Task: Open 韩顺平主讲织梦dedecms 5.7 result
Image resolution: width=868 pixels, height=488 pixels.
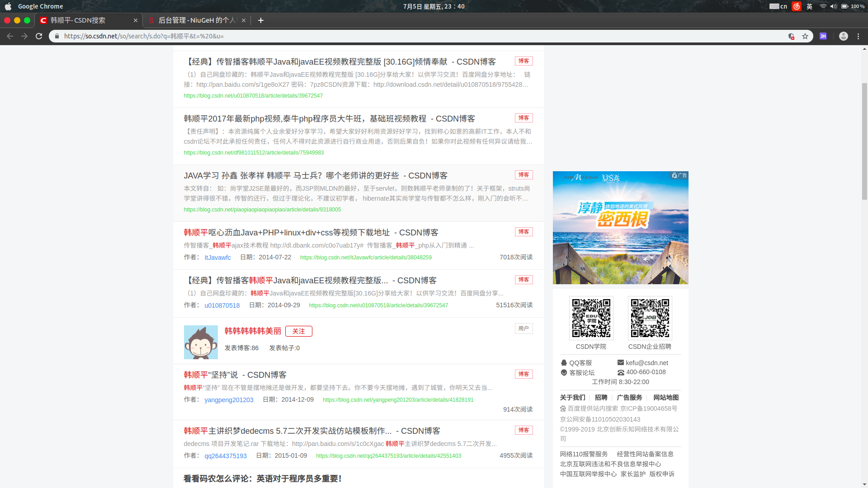Action: tap(312, 431)
